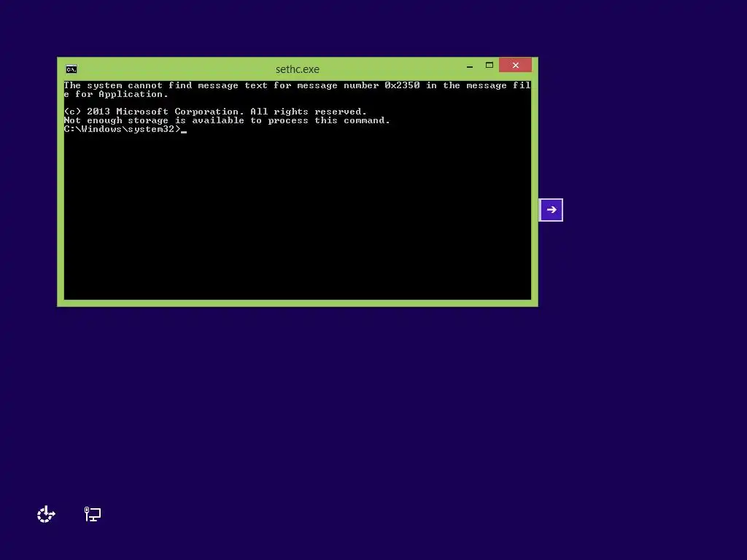The image size is (747, 560).
Task: Click the command prompt icon in title bar
Action: 71,69
